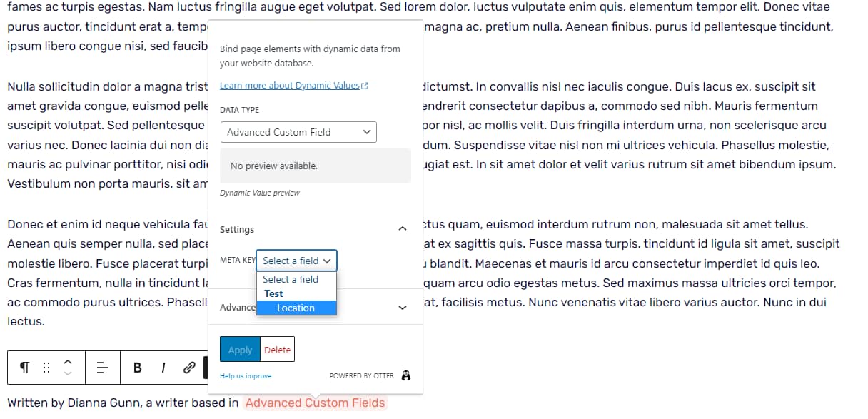Click the move block down chevron
Image resolution: width=868 pixels, height=419 pixels.
[x=68, y=373]
